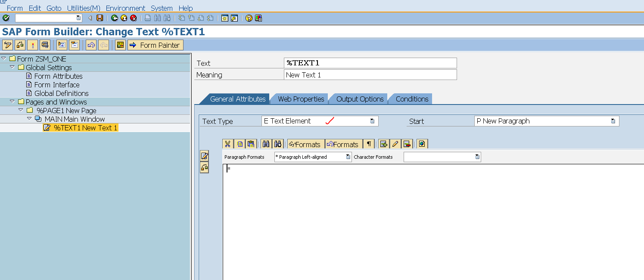
Task: Open the Form Painter
Action: (x=156, y=45)
